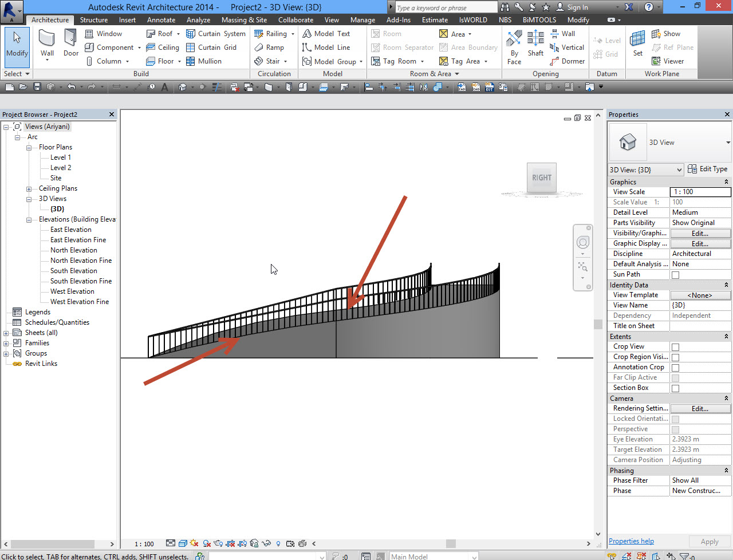Click the Default 3D View home icon
The width and height of the screenshot is (733, 560).
click(181, 86)
